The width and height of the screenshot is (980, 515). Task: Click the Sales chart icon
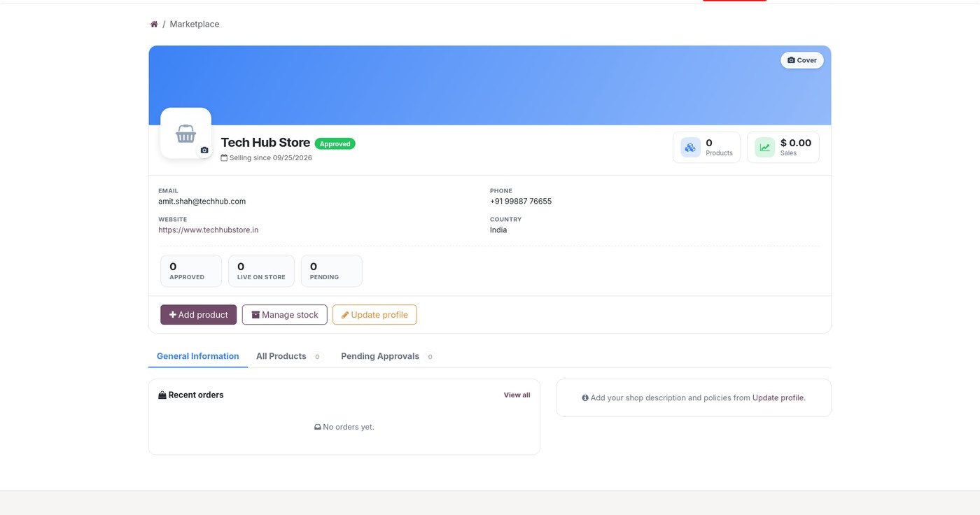point(764,148)
